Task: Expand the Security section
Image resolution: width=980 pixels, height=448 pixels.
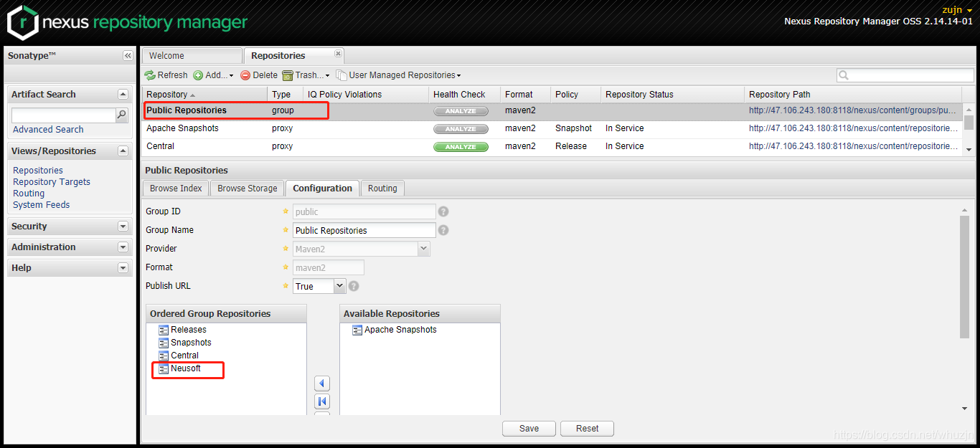Action: 123,227
